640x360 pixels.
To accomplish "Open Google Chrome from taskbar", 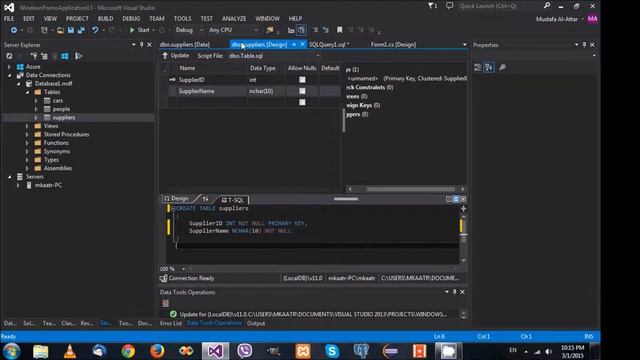I will pyautogui.click(x=128, y=351).
